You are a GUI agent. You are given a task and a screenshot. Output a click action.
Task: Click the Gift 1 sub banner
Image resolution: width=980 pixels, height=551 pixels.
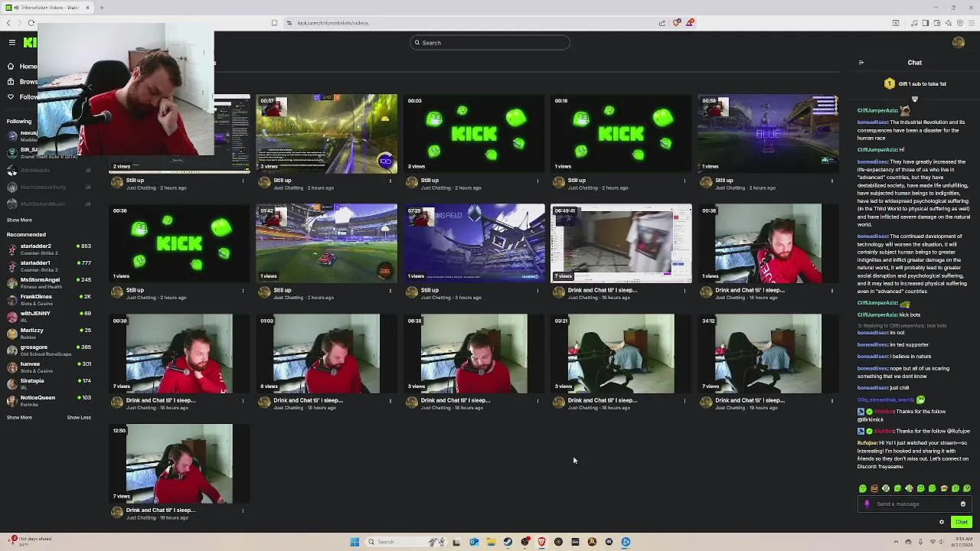pos(915,83)
